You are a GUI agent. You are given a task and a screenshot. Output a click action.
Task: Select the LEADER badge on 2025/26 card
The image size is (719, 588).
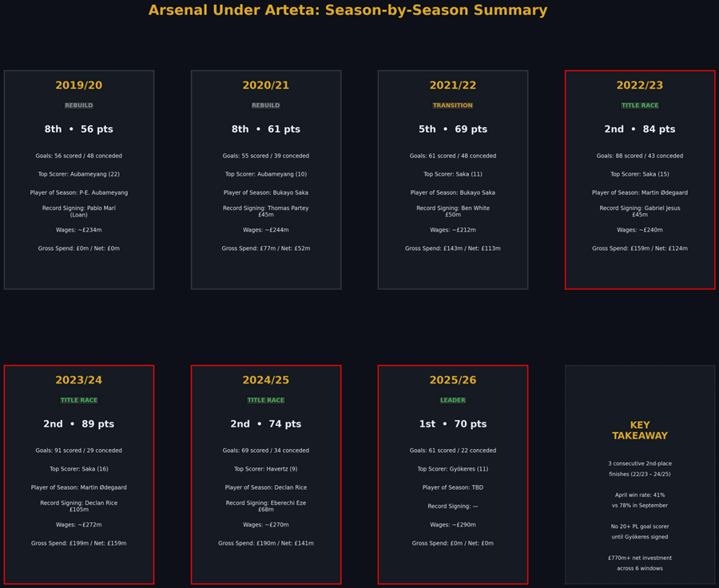pos(453,400)
